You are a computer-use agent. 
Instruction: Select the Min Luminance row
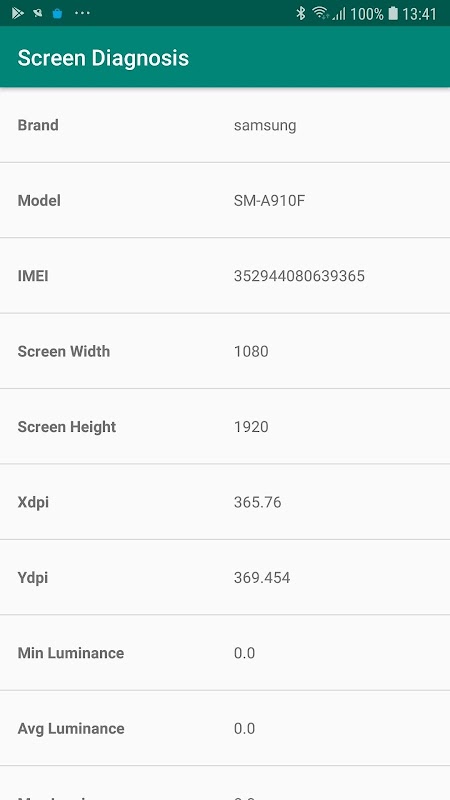pyautogui.click(x=225, y=653)
